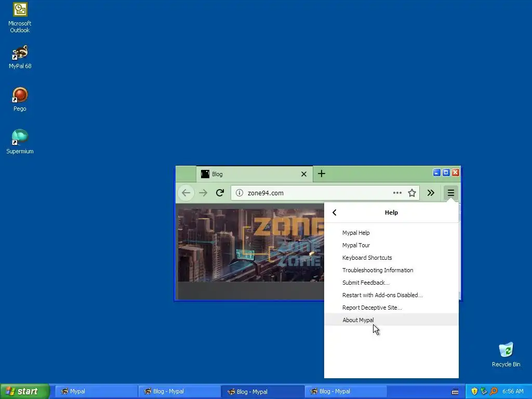Image resolution: width=532 pixels, height=399 pixels.
Task: Bookmark this page with the star
Action: 412,193
